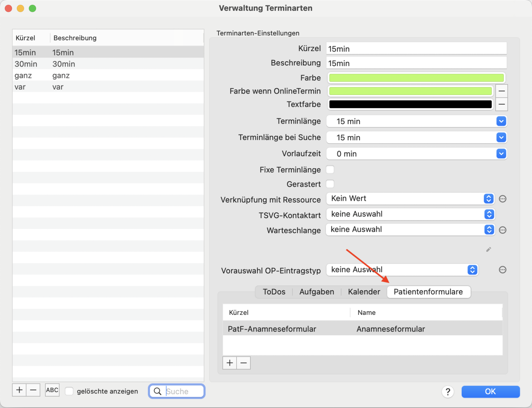The height and width of the screenshot is (408, 532).
Task: Click the ellipsis icon beside Warteschlange
Action: (x=503, y=230)
